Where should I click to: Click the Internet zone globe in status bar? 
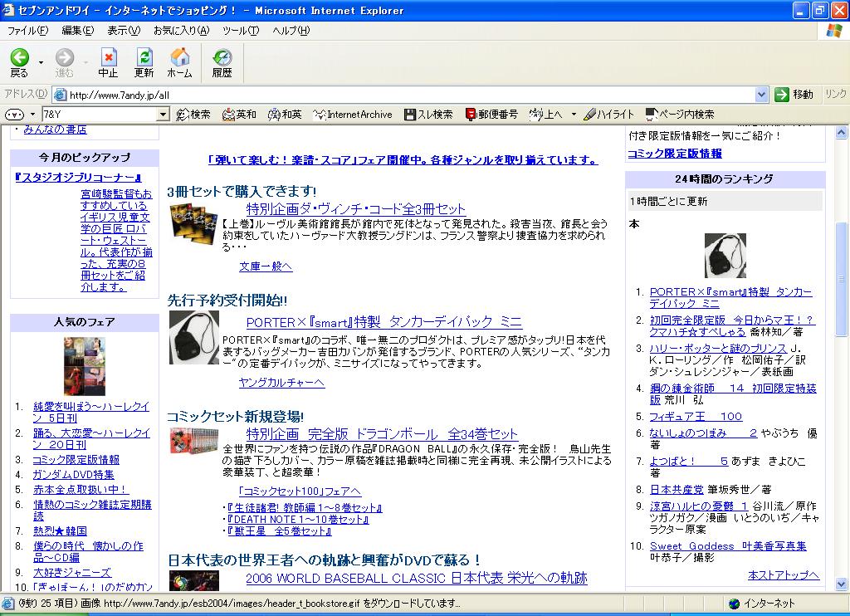click(735, 604)
